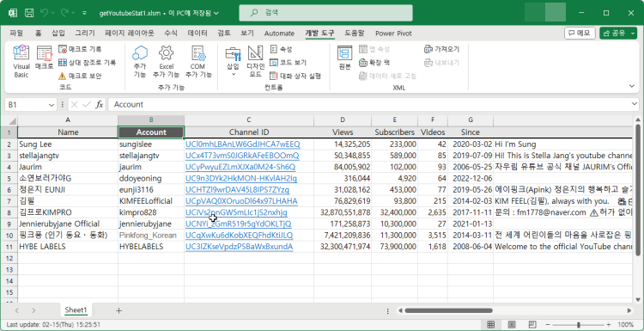Open the XML Source (원본) pane
644x331 pixels.
[345, 58]
